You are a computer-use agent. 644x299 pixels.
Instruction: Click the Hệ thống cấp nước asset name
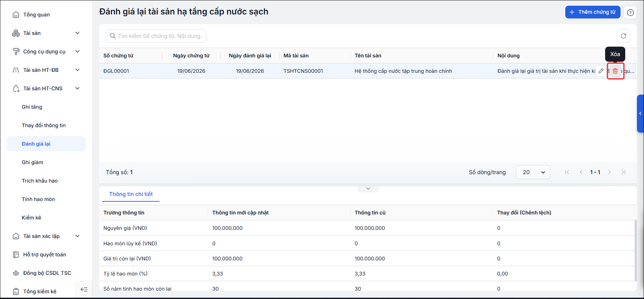(x=403, y=71)
